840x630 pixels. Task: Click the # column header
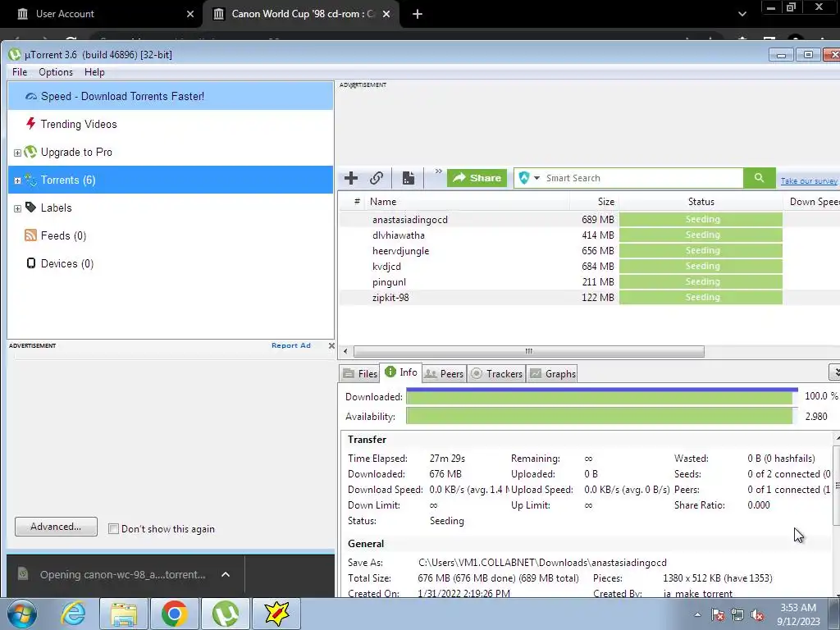point(357,202)
